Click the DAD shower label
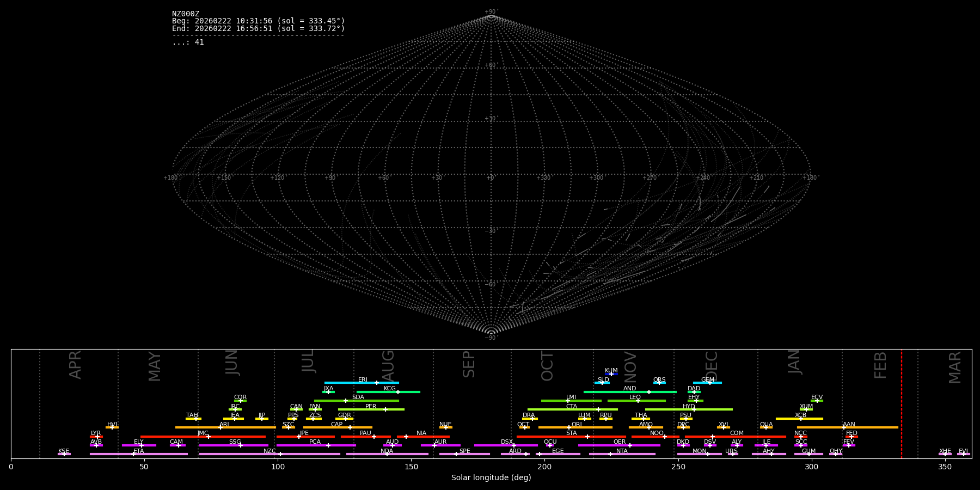Image resolution: width=980 pixels, height=490 pixels. [x=694, y=389]
